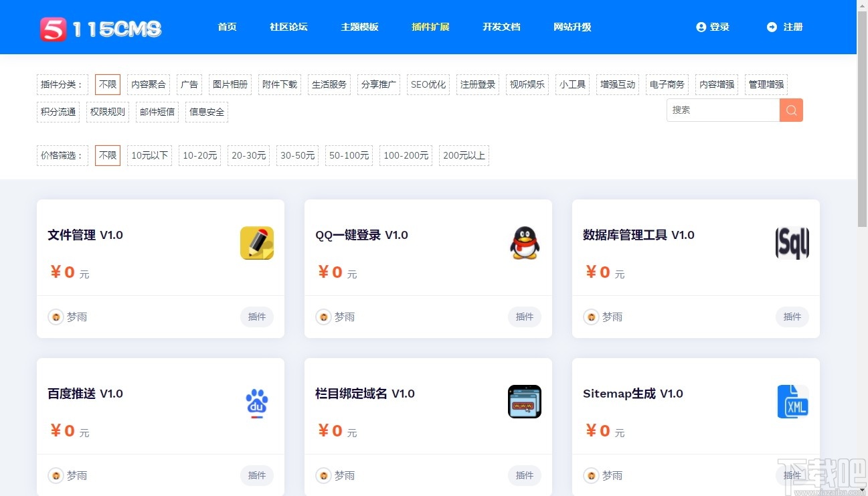Filter plugins by 管理增强
Screen dimensions: 868x496
coord(766,84)
